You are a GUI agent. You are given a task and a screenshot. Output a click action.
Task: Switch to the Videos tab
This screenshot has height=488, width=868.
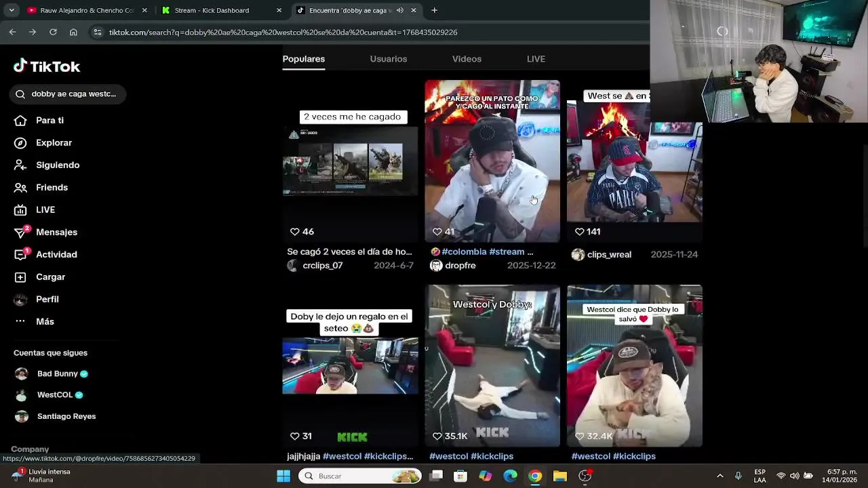(467, 59)
